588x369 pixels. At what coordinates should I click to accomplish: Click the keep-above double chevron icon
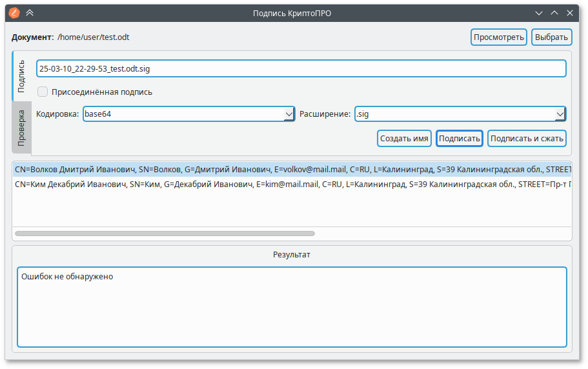30,12
